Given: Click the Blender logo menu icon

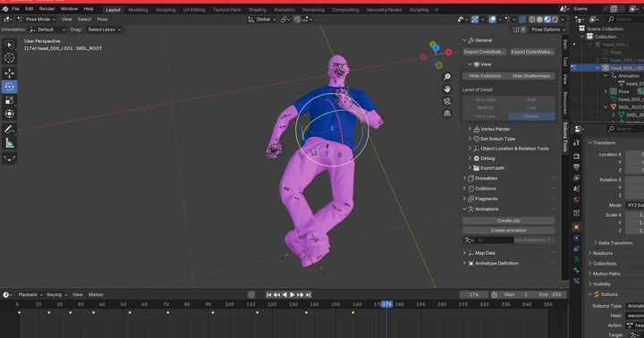Looking at the screenshot, I should pyautogui.click(x=5, y=9).
